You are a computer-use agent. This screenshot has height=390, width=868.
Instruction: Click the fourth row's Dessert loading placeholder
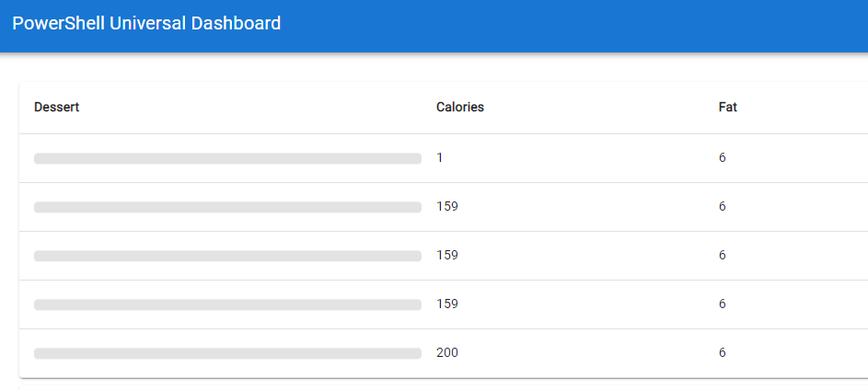(227, 304)
